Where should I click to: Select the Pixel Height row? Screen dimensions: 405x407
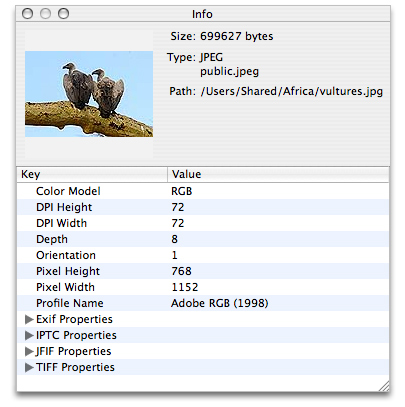(203, 271)
